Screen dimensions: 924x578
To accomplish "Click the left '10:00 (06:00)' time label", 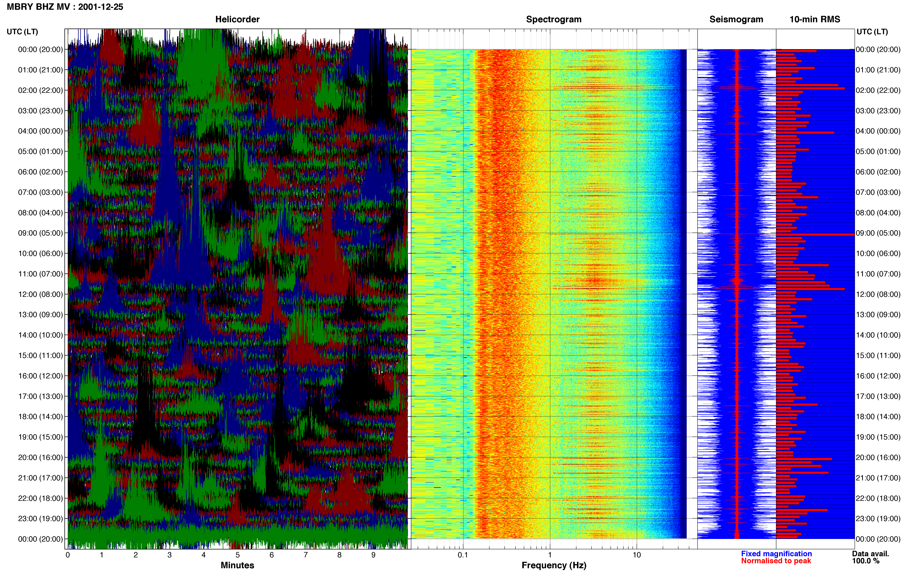I will (x=41, y=253).
